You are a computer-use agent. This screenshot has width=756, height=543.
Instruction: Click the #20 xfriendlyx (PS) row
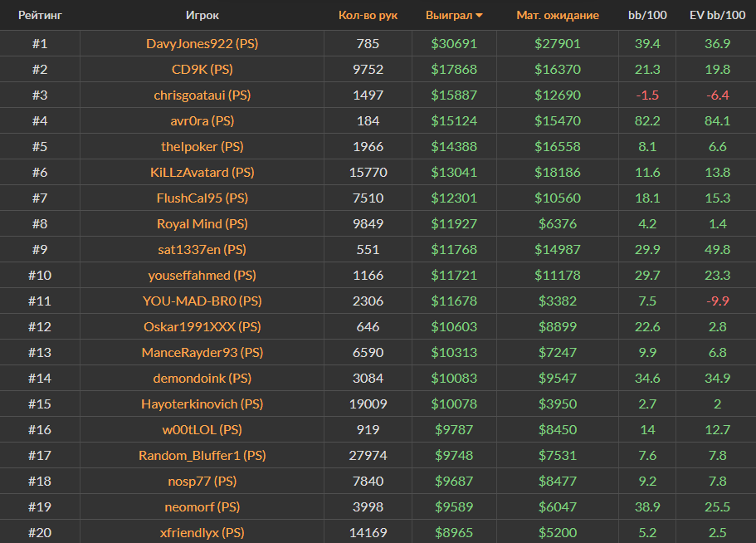point(202,532)
